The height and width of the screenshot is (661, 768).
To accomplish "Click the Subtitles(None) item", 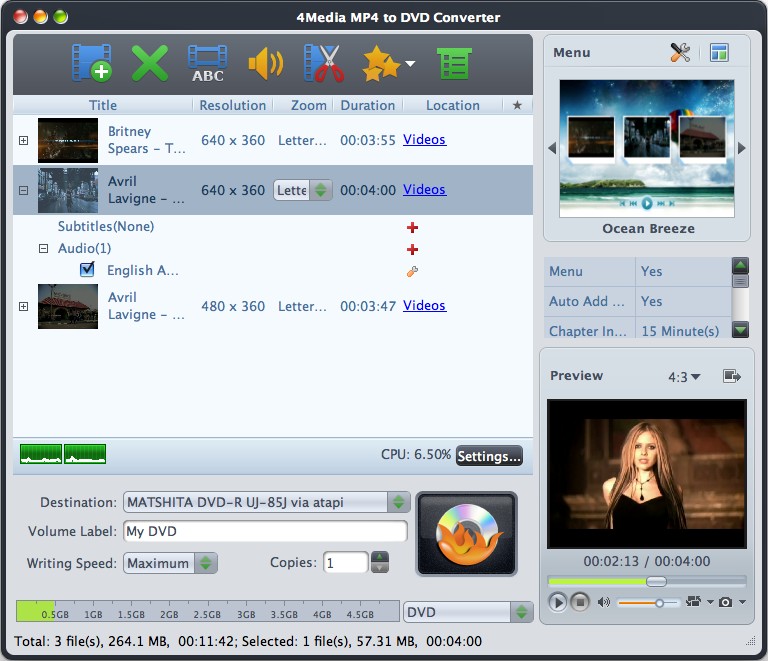I will point(106,226).
